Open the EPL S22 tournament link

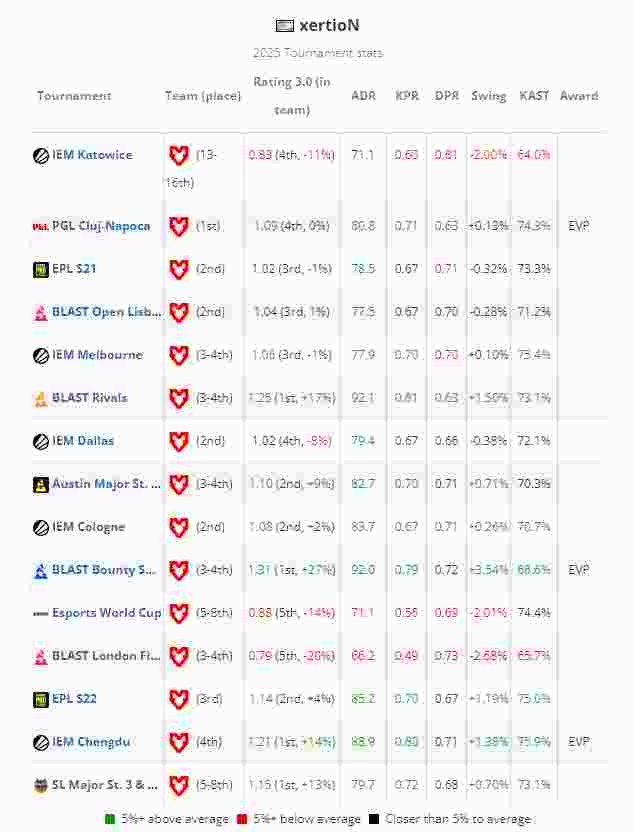click(x=74, y=699)
